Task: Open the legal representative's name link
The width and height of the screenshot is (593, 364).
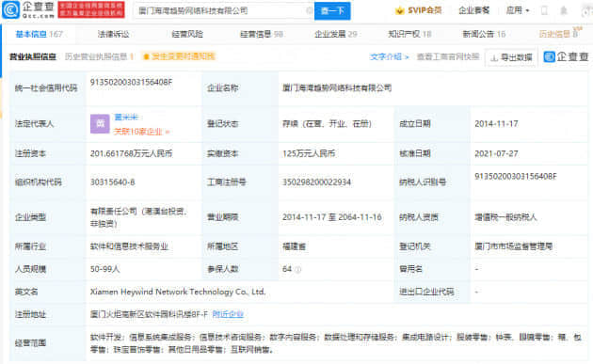Action: (126, 118)
